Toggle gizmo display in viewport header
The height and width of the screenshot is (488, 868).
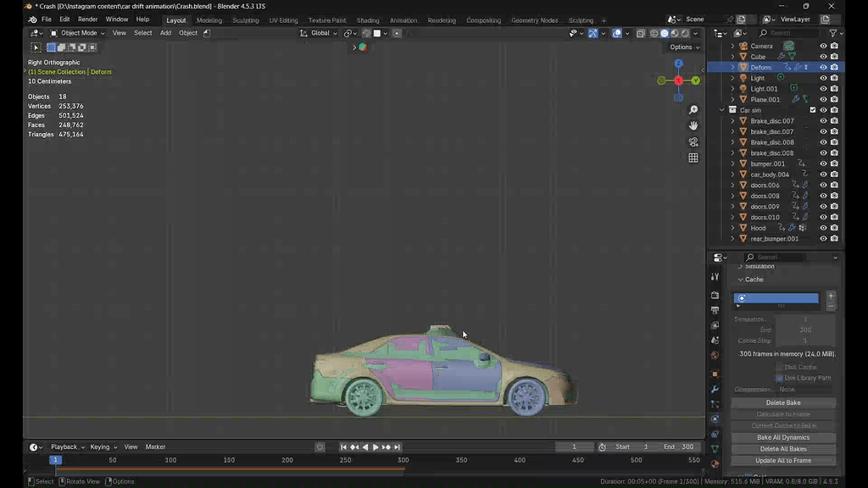[593, 33]
